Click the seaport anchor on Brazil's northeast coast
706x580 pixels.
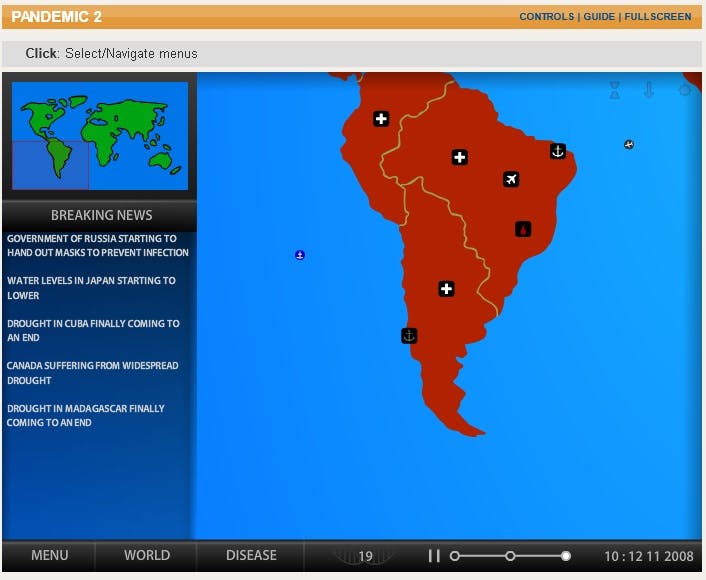pos(558,151)
